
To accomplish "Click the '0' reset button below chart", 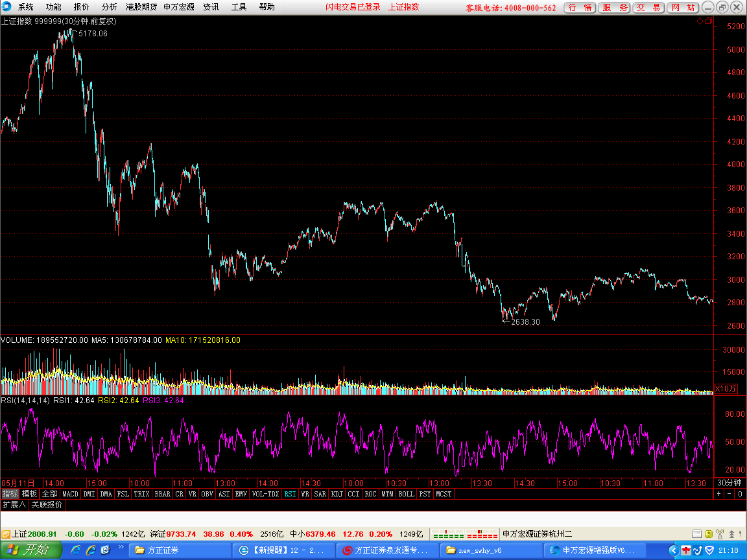I will click(740, 494).
